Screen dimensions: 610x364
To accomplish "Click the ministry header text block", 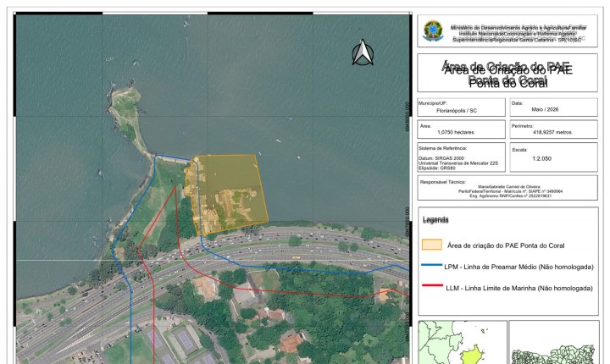I will click(518, 34).
